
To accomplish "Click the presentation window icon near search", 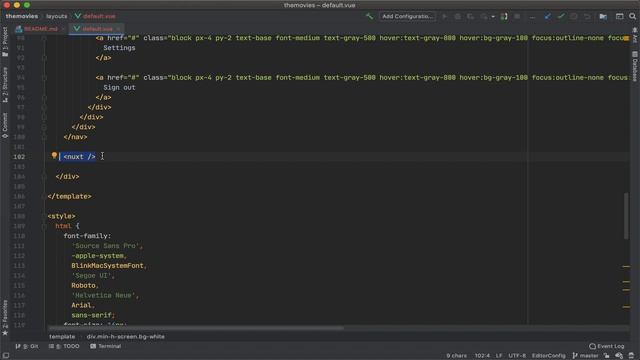I will click(x=620, y=16).
